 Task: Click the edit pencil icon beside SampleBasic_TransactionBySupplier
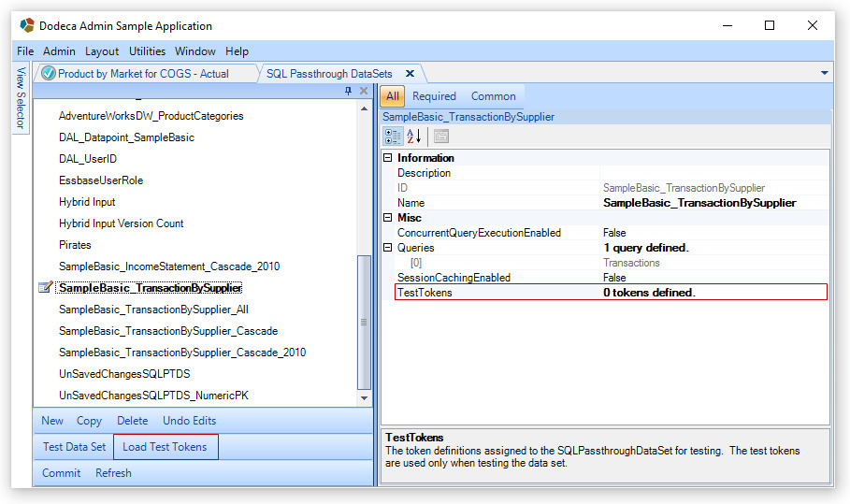click(x=46, y=287)
